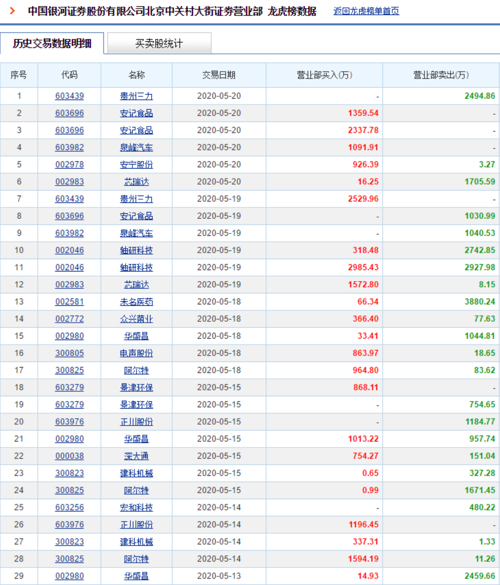Open stock code 603439 in row 1

(x=69, y=96)
